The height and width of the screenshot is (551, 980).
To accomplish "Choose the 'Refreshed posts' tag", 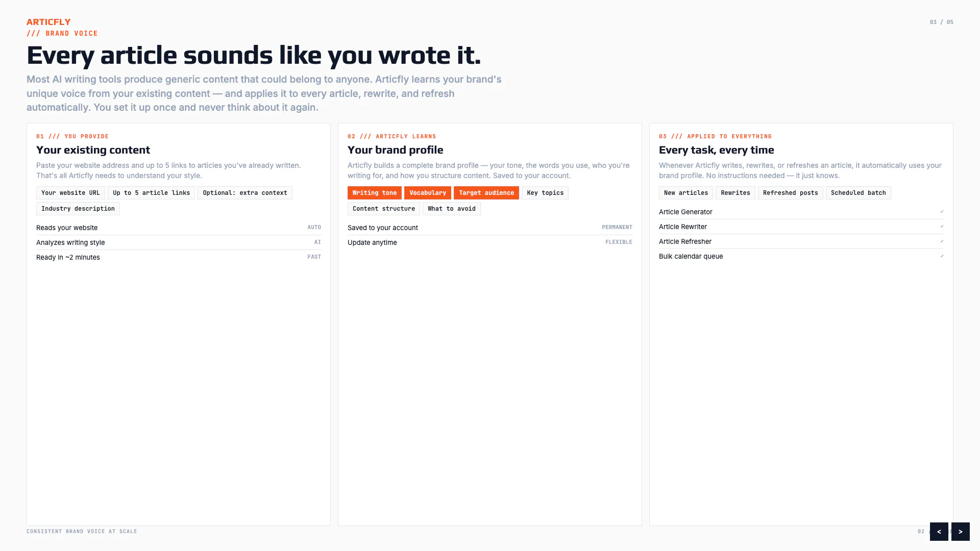I will coord(791,193).
